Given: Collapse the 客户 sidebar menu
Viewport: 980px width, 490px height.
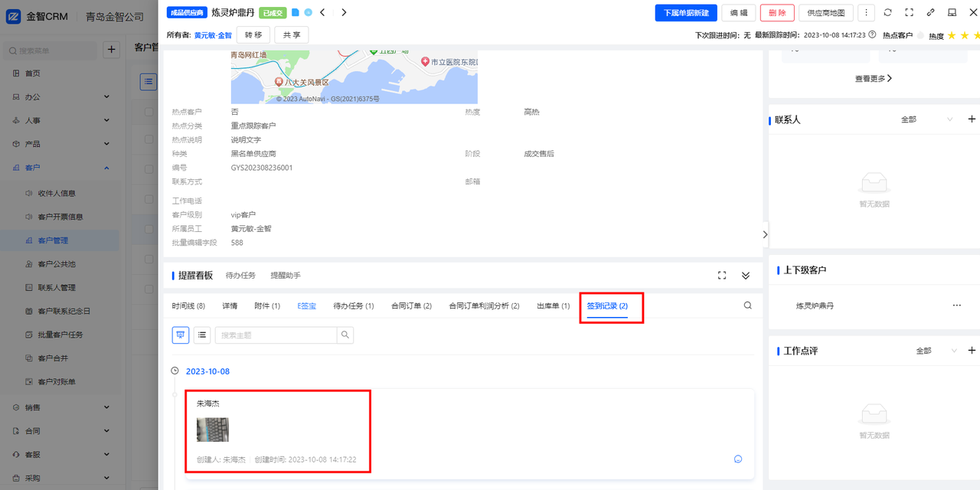Looking at the screenshot, I should pyautogui.click(x=61, y=168).
